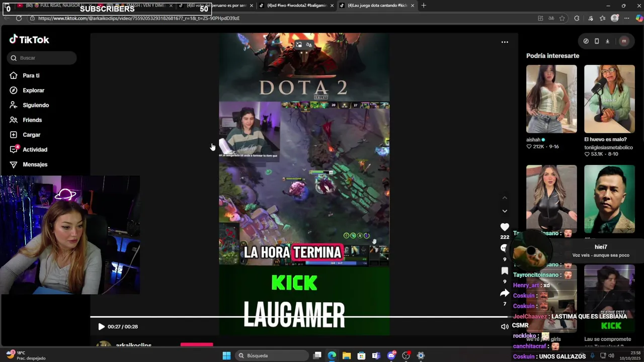Go to the previous video arrow
Image resolution: width=644 pixels, height=362 pixels.
(x=505, y=198)
